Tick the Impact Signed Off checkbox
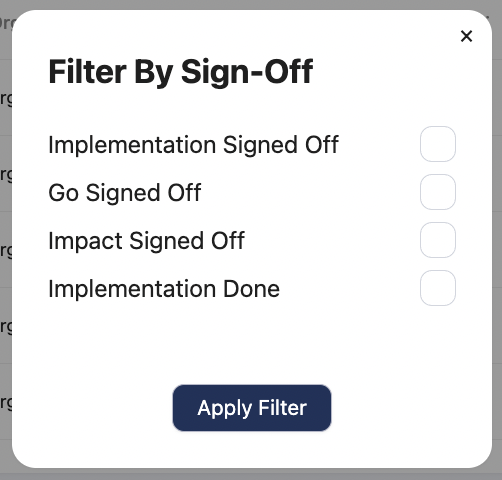The width and height of the screenshot is (502, 480). click(438, 240)
